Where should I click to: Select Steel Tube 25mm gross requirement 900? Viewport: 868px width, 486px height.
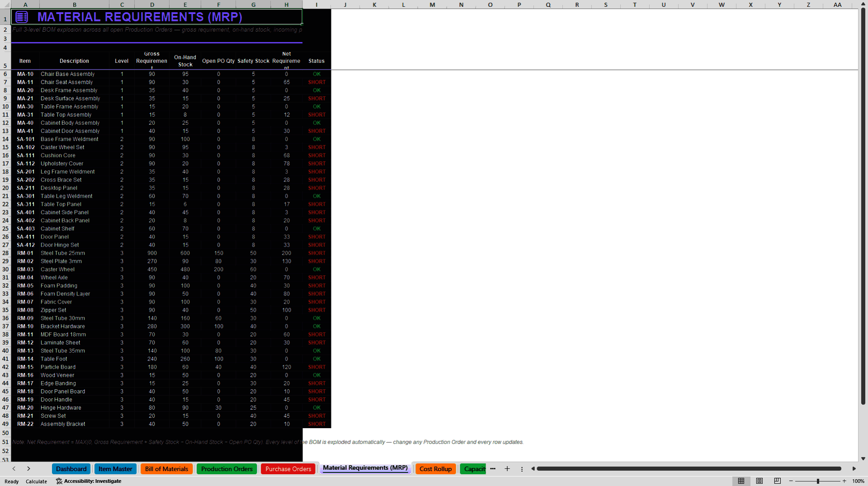pos(152,253)
